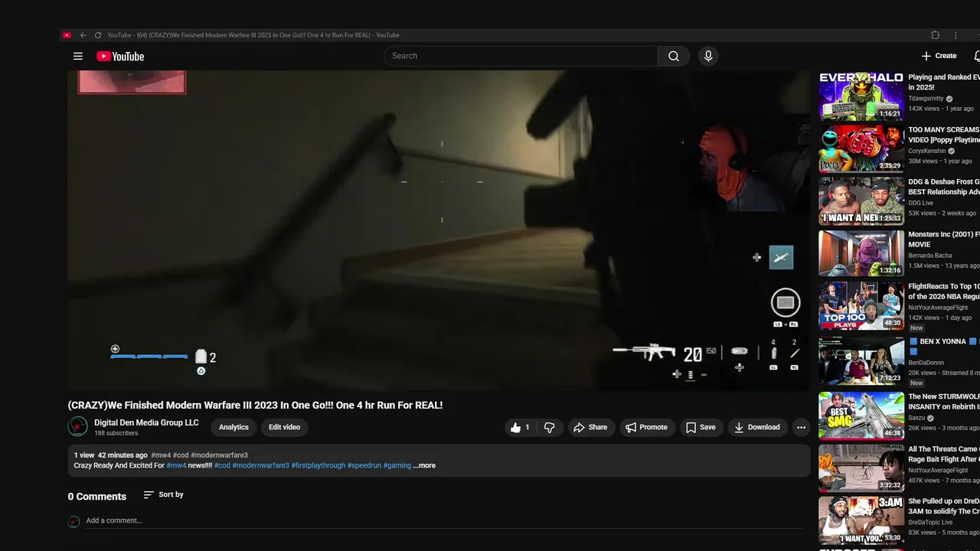The height and width of the screenshot is (551, 980).
Task: Click the red app icon in title bar
Action: (x=67, y=35)
